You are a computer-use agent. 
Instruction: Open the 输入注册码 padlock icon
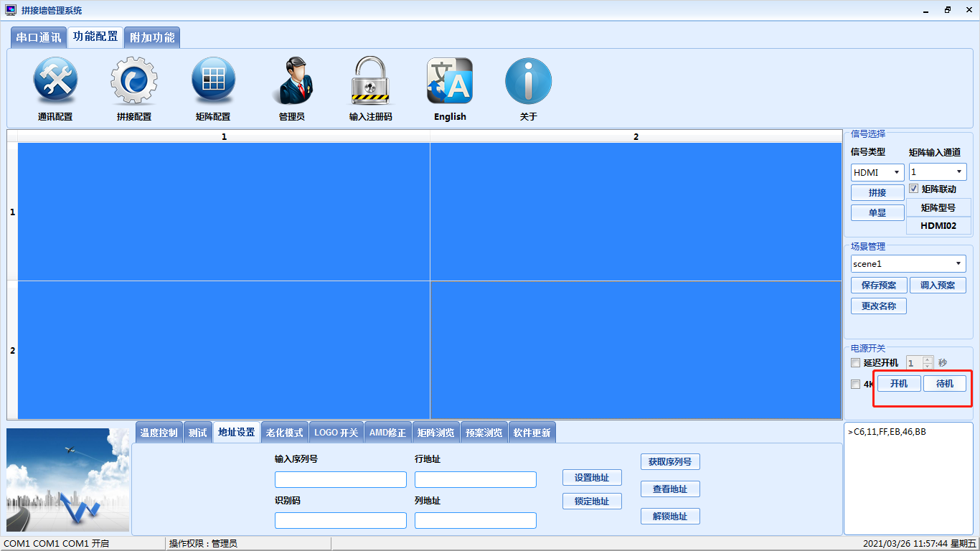(370, 81)
